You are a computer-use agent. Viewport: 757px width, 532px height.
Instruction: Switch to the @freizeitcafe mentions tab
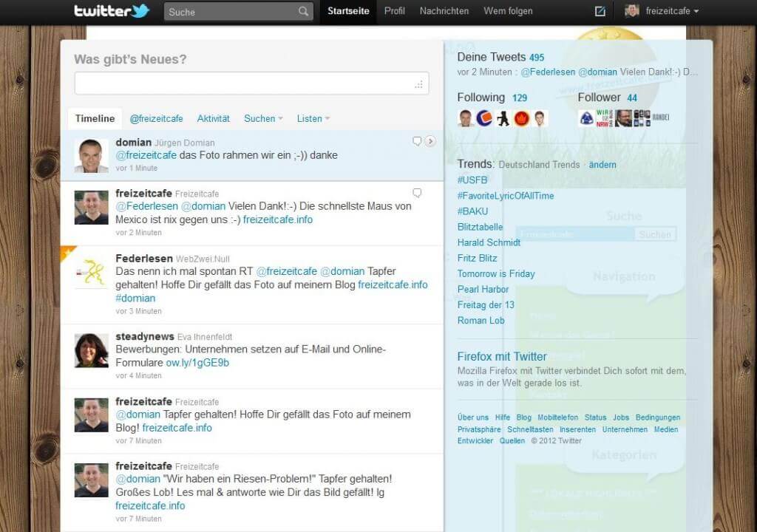(157, 119)
